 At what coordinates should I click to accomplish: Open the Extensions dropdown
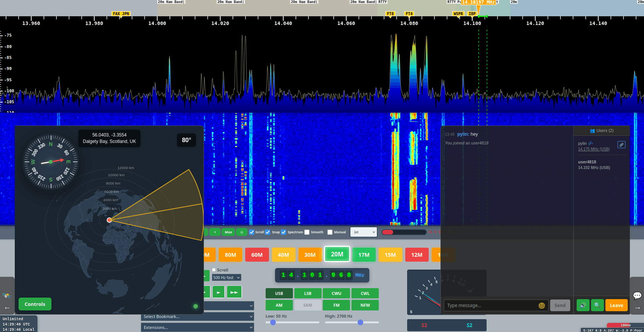(197, 327)
